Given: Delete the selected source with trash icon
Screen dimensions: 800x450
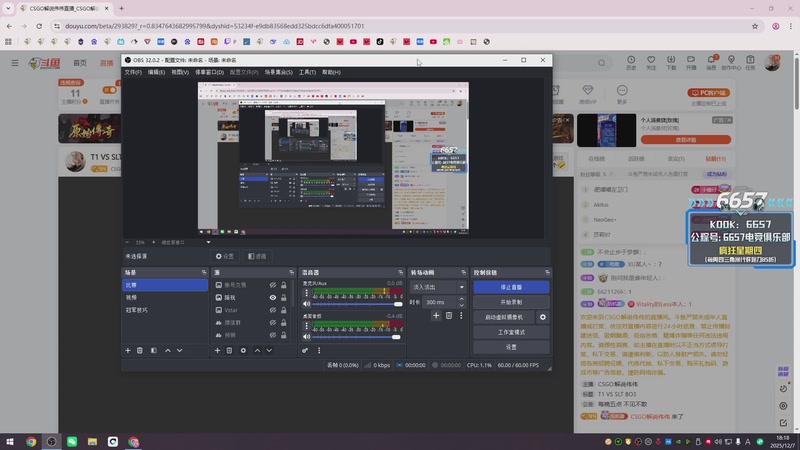Looking at the screenshot, I should [230, 351].
